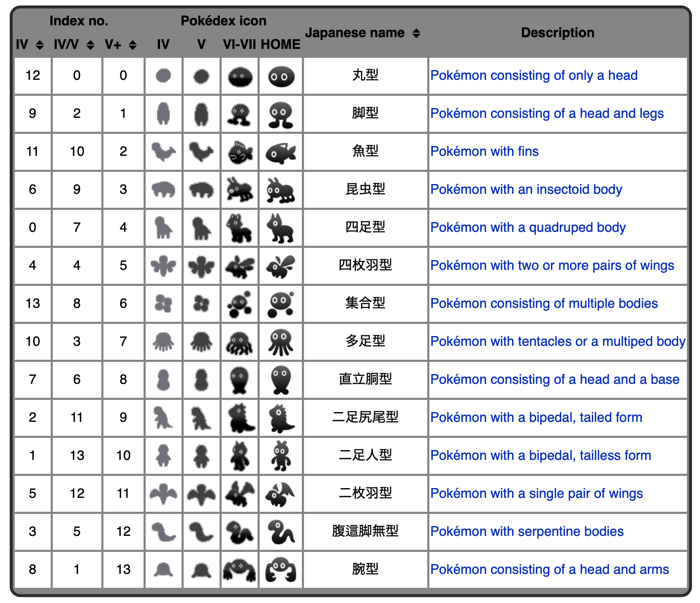Sort table by V+ index column
700x603 pixels.
click(133, 45)
